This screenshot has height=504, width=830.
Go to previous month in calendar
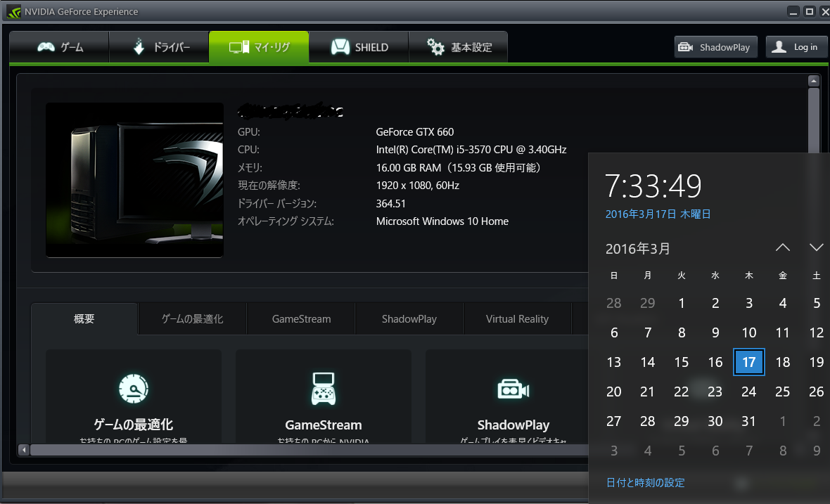(782, 247)
